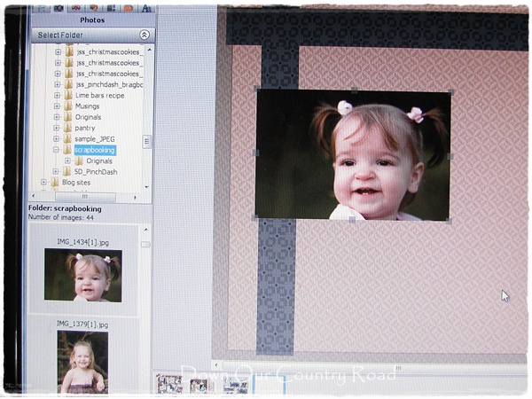Select the dark horizontal paper strip on the canvas
Image resolution: width=532 pixels, height=399 pixels.
377,31
